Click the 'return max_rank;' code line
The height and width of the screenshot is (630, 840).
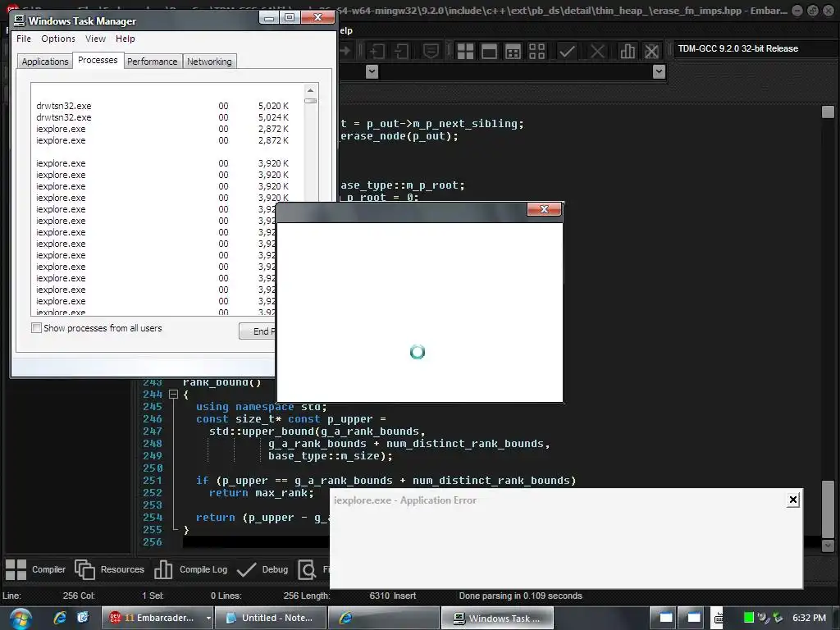pos(262,493)
